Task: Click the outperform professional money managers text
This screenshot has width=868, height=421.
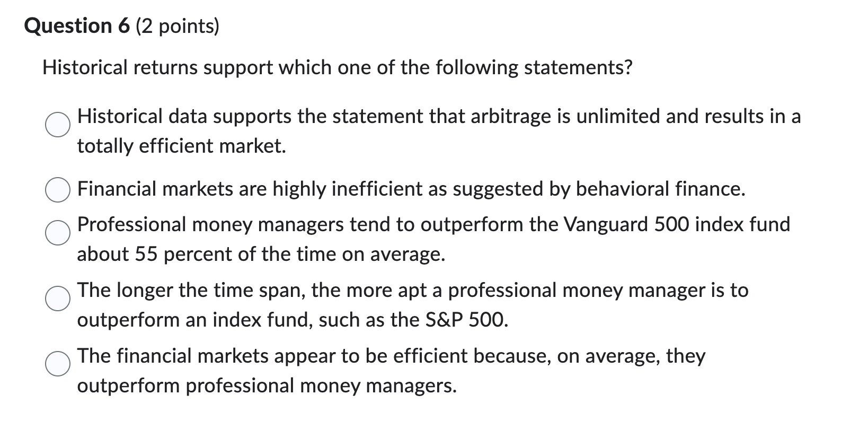Action: [267, 387]
